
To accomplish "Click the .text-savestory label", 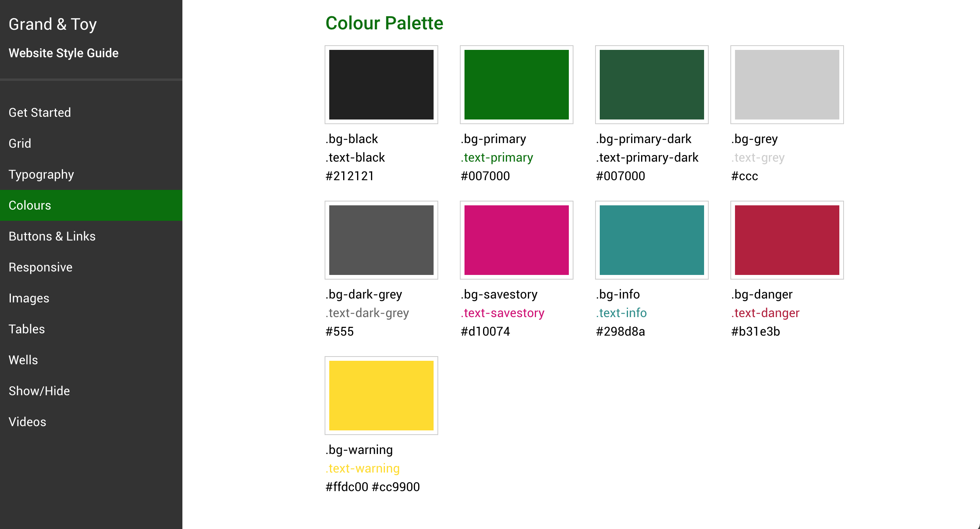I will pyautogui.click(x=502, y=313).
